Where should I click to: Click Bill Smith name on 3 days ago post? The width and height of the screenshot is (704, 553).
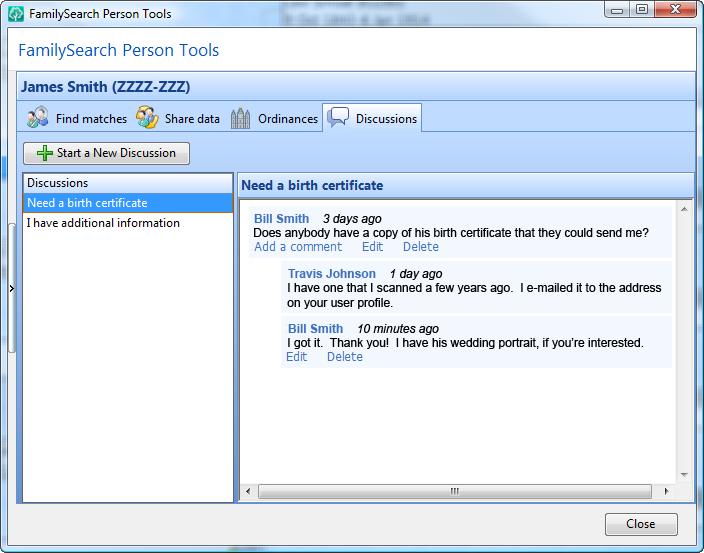[282, 219]
